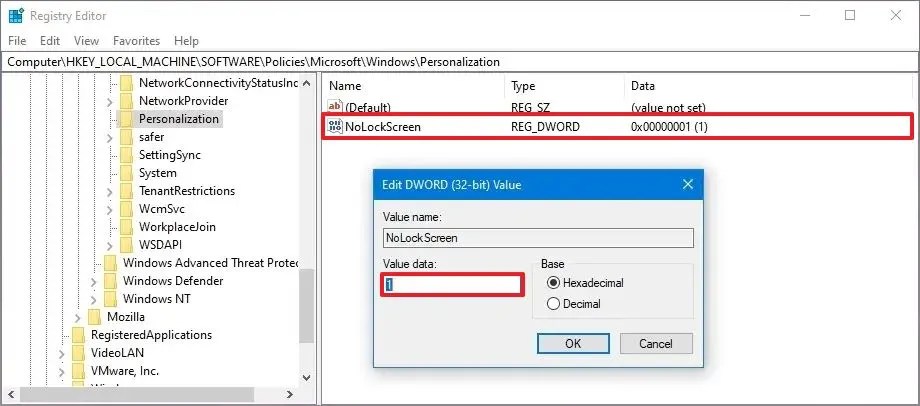Open the File menu
Image resolution: width=920 pixels, height=406 pixels.
pos(17,40)
